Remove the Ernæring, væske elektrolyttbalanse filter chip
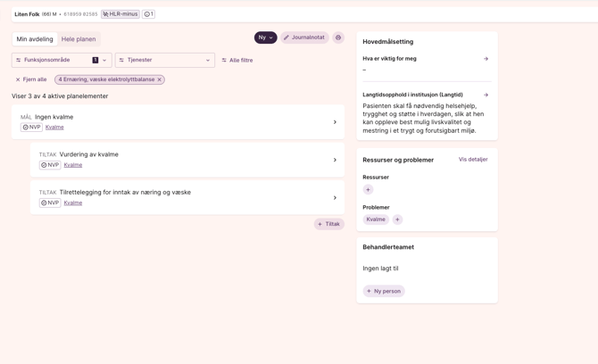Viewport: 598px width, 364px height. coord(160,79)
